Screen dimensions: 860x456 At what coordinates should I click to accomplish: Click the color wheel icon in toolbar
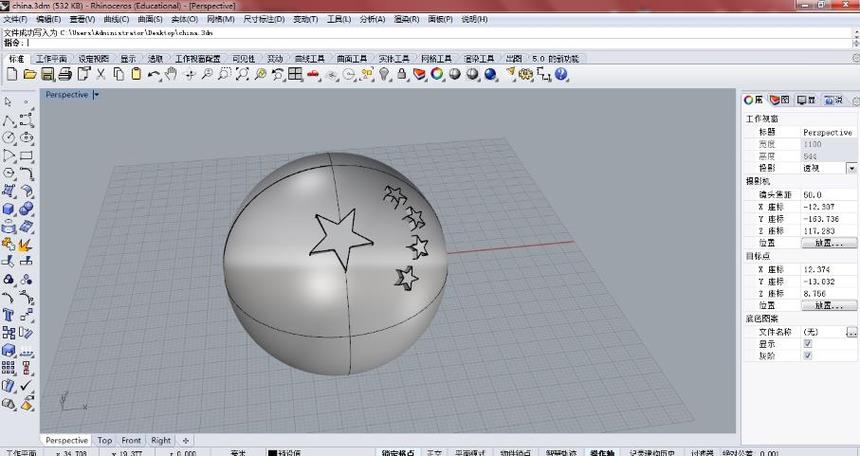pos(438,74)
